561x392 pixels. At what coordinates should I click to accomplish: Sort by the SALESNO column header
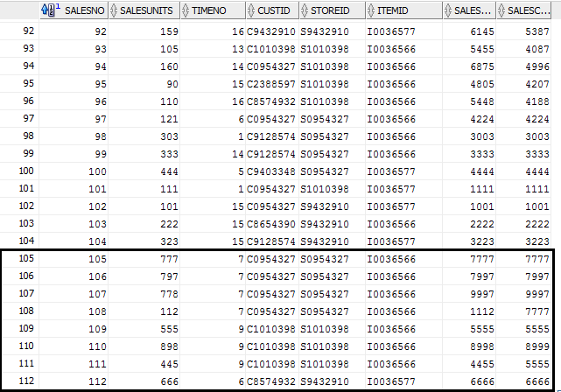(x=84, y=10)
